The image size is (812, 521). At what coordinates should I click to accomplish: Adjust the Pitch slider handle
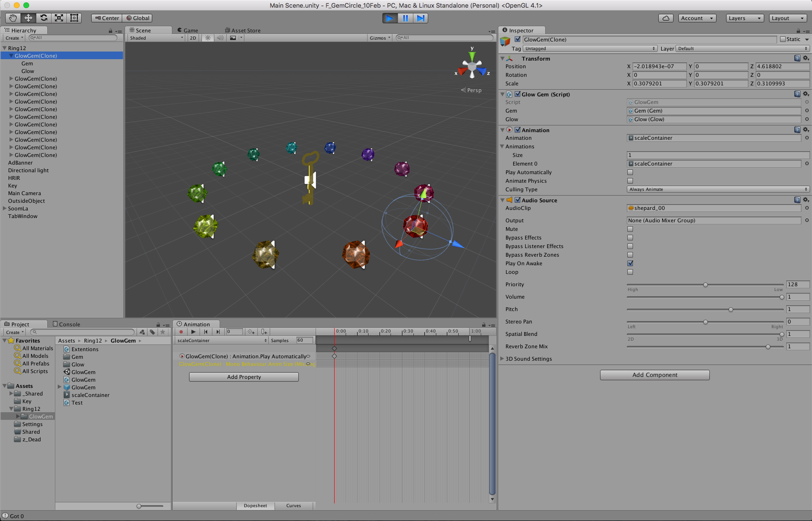click(731, 310)
